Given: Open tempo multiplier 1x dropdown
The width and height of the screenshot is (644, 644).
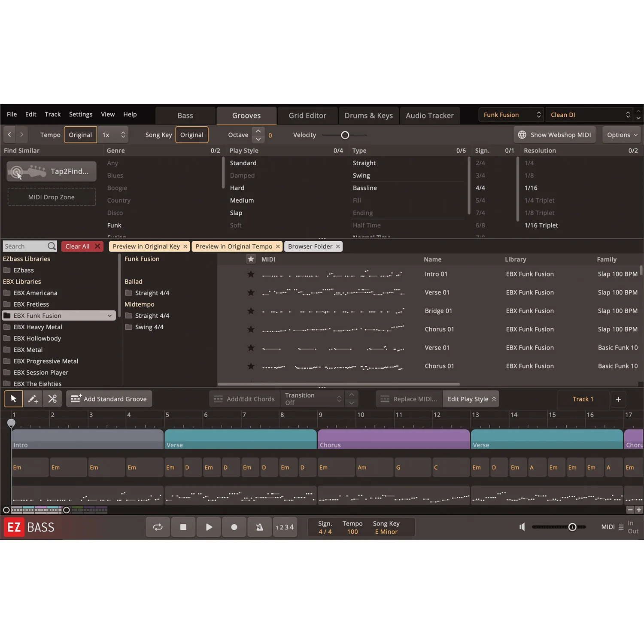Looking at the screenshot, I should pyautogui.click(x=113, y=135).
